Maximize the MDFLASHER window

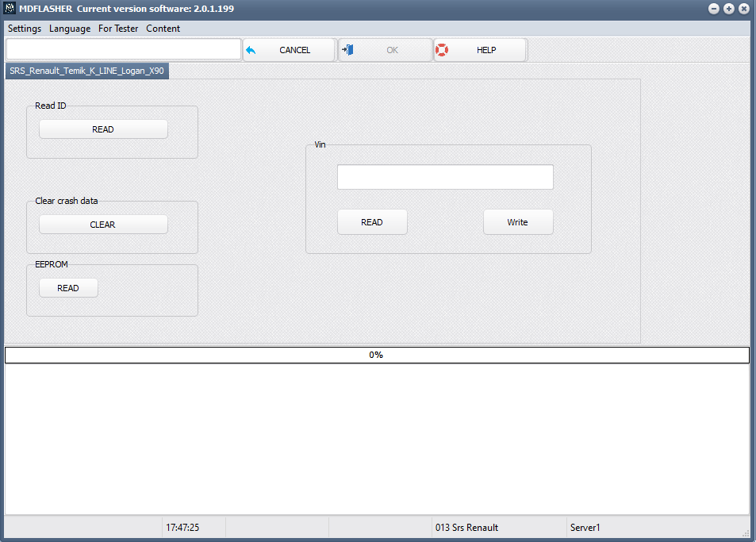click(729, 9)
